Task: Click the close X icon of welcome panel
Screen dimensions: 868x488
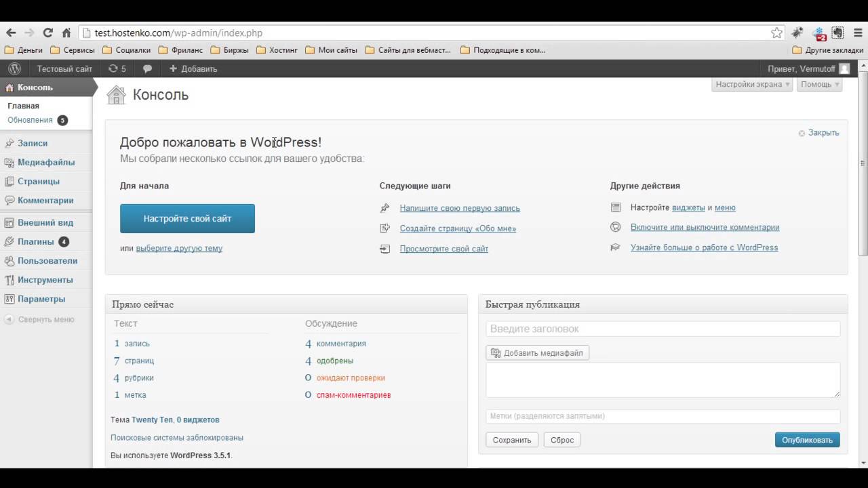Action: point(802,133)
